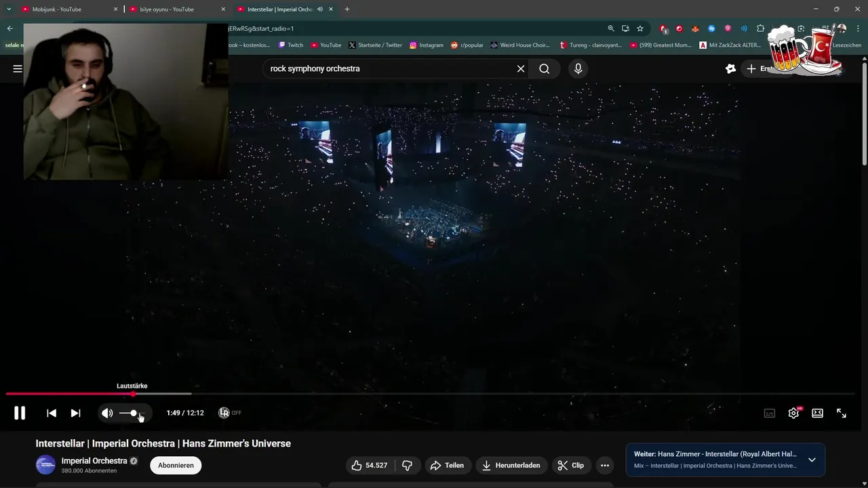
Task: Open the Twitch bookmark
Action: pos(290,45)
